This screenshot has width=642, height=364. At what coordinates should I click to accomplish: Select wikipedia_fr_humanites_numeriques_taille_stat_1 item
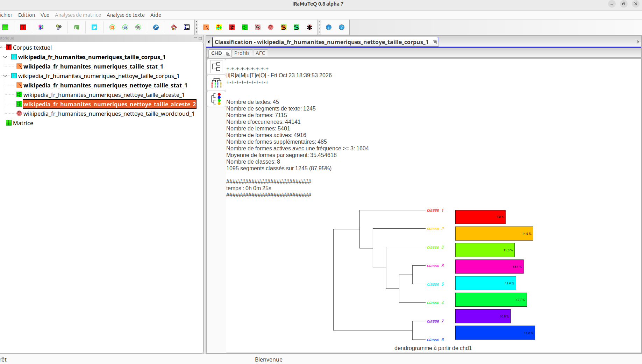pos(93,66)
